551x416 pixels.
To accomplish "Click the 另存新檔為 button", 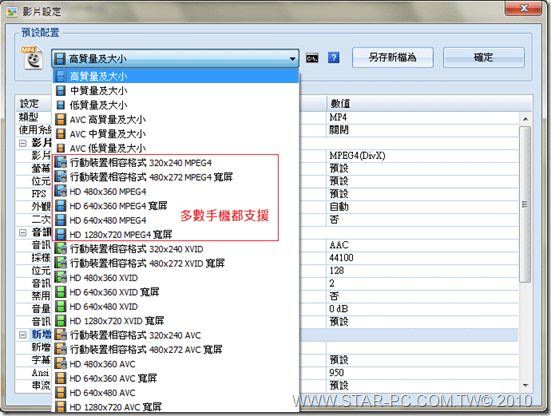I will point(393,58).
